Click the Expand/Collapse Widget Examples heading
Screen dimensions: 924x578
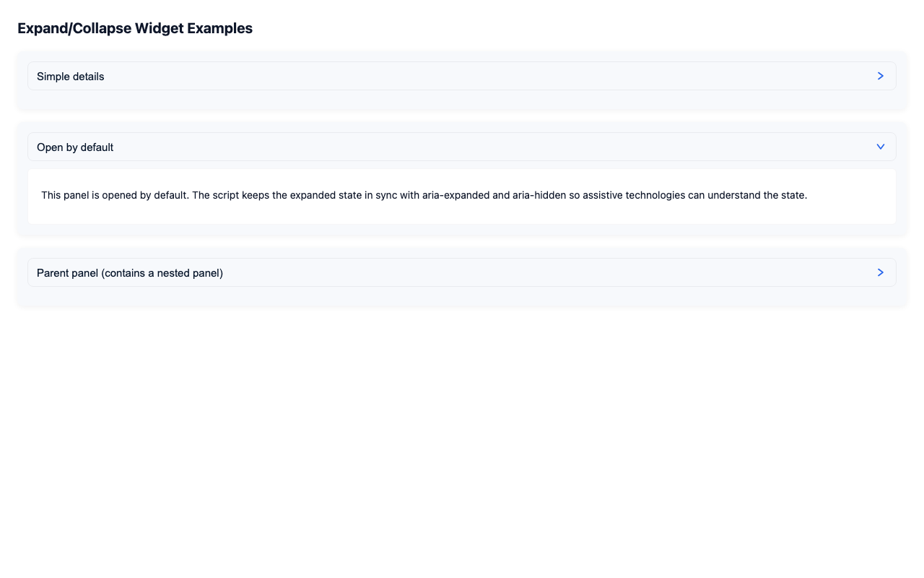coord(135,28)
